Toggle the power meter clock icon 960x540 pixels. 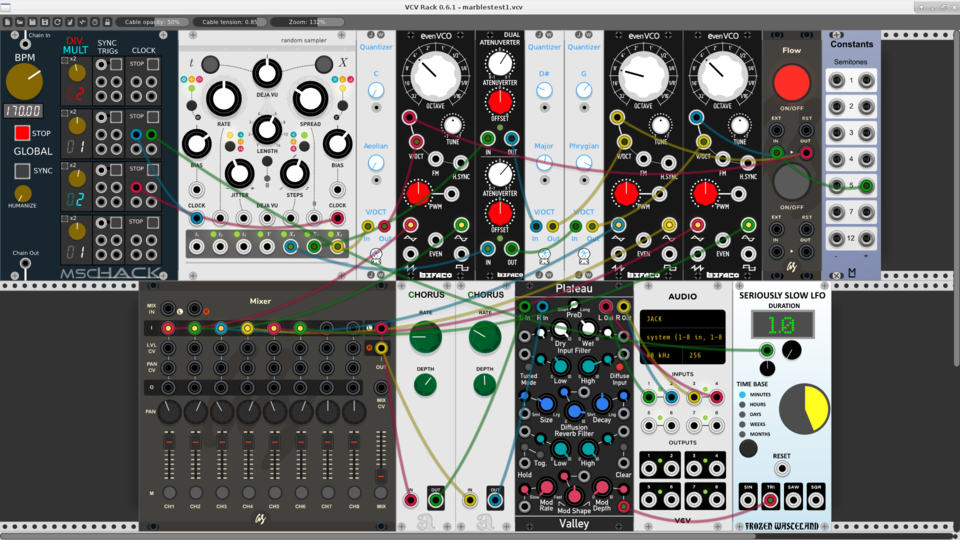click(95, 22)
